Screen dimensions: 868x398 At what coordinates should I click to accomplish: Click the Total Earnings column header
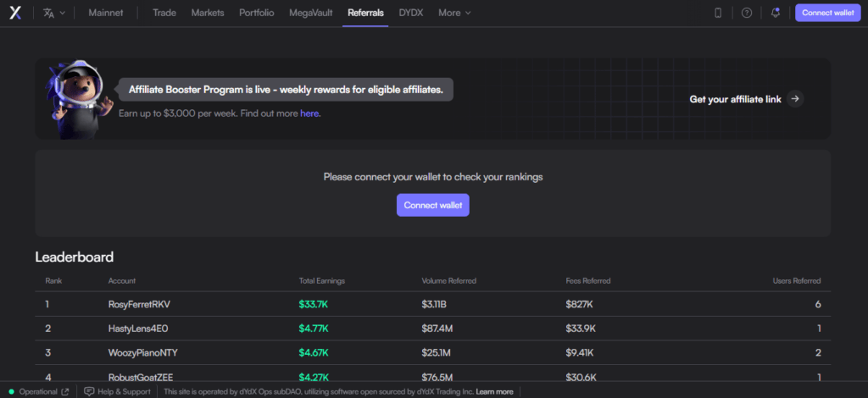[x=321, y=281]
